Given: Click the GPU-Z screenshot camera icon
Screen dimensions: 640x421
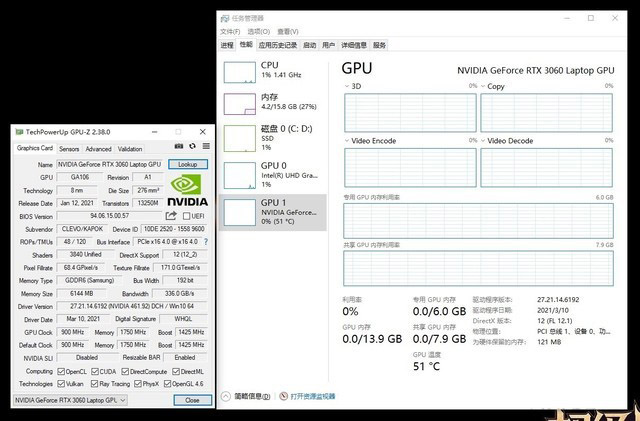Looking at the screenshot, I should pos(179,146).
